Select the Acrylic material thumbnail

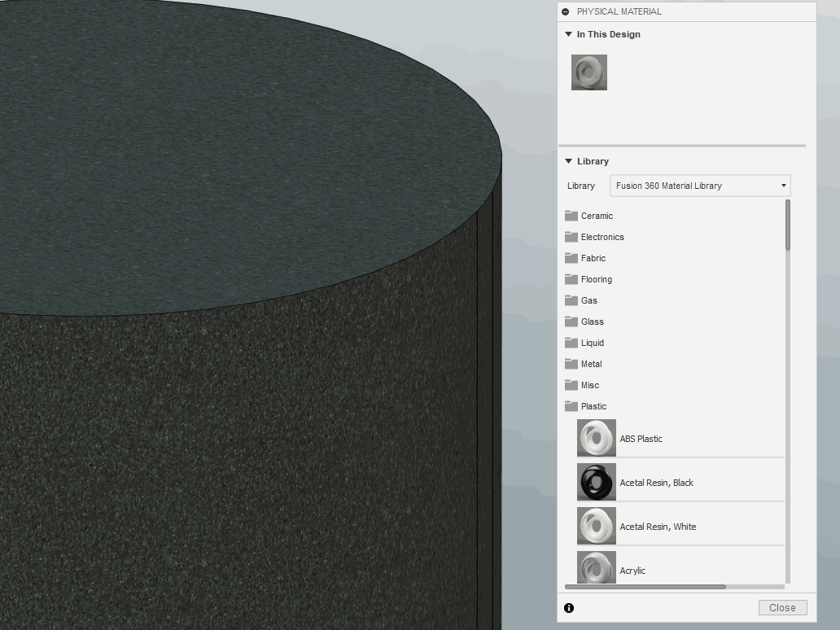pyautogui.click(x=597, y=567)
